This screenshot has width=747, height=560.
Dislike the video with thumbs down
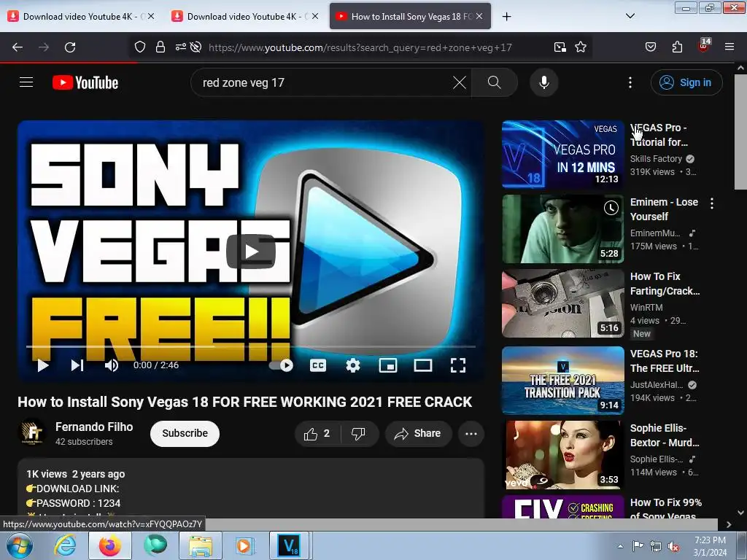pos(359,433)
